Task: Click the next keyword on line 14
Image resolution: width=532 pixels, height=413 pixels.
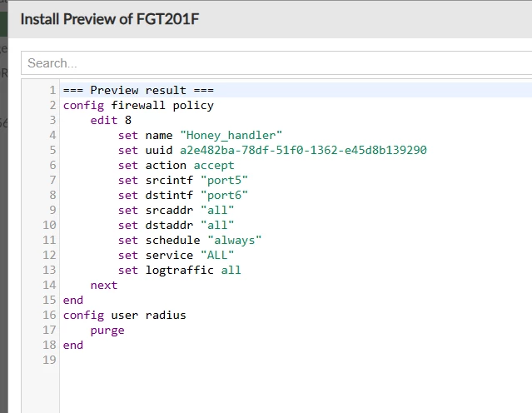Action: click(104, 285)
